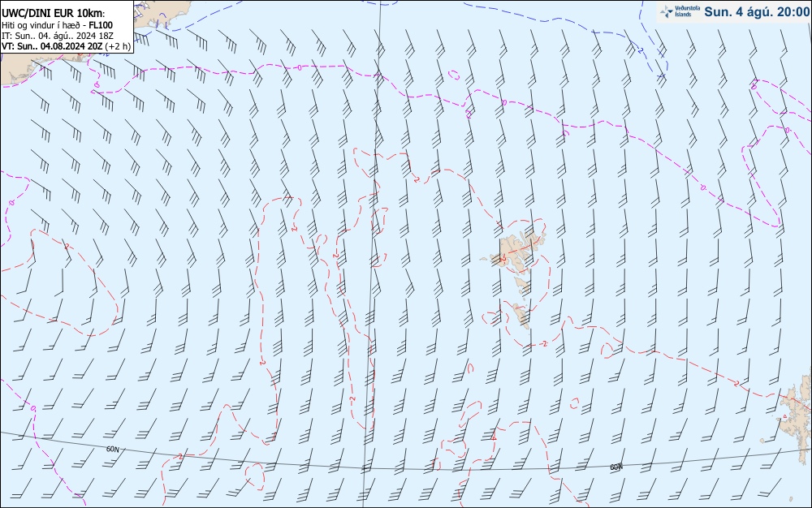Click the Veðurstofa Íslands logo
This screenshot has height=508, width=812.
[x=680, y=11]
